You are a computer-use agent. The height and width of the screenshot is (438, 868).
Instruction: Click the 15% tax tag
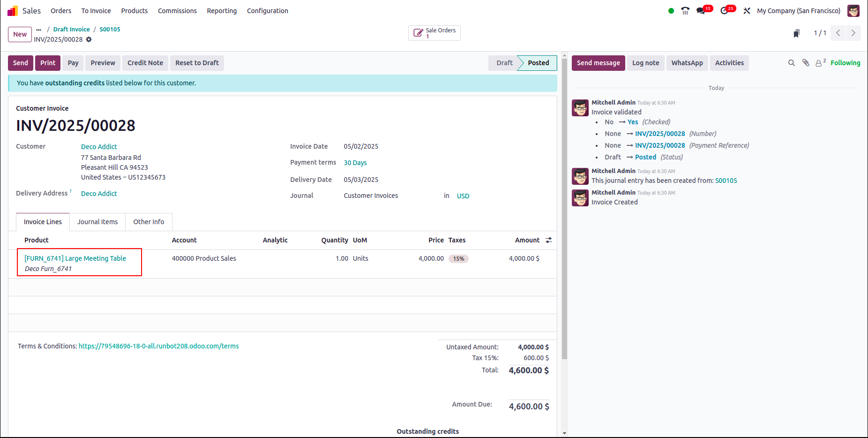[x=459, y=259]
